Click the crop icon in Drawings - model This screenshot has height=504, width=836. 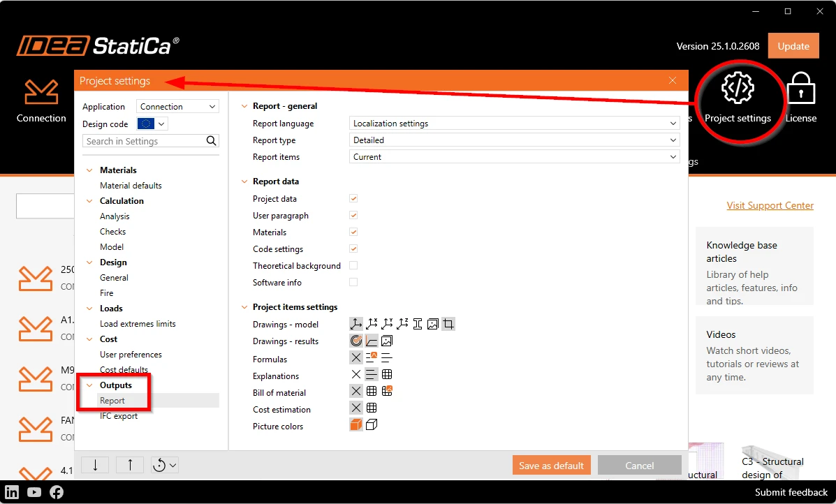tap(448, 324)
